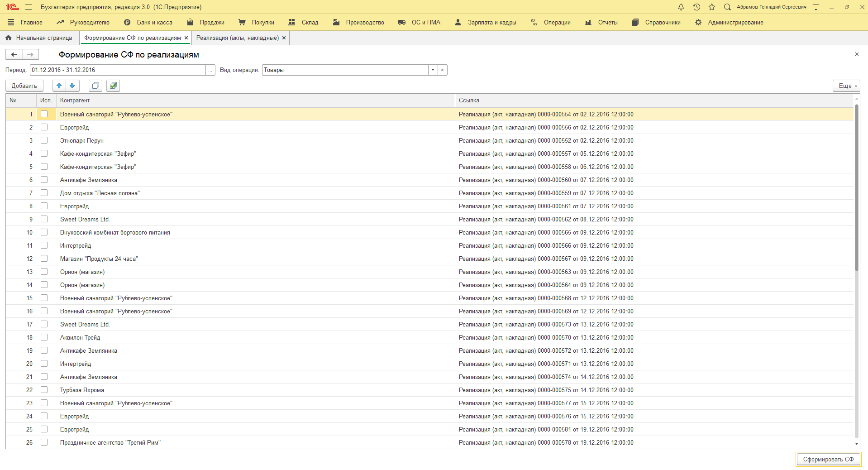Go back with the left arrow
This screenshot has width=868, height=470.
point(14,55)
